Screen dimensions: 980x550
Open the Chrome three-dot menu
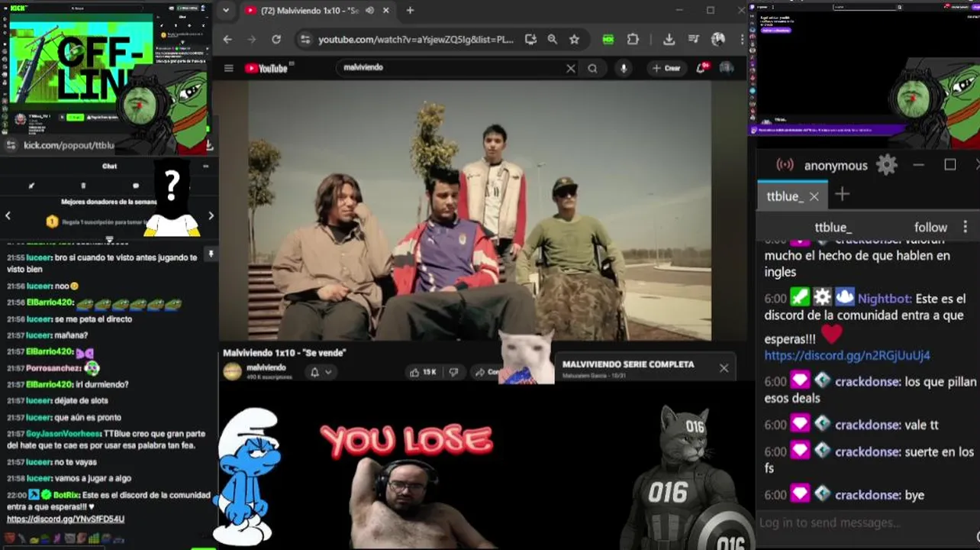[x=742, y=39]
